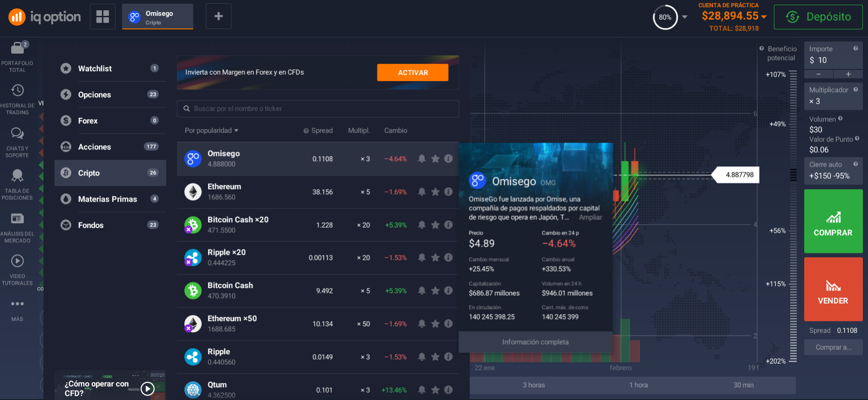The image size is (868, 400).
Task: Toggle price alert bell for Omisego
Action: point(422,159)
